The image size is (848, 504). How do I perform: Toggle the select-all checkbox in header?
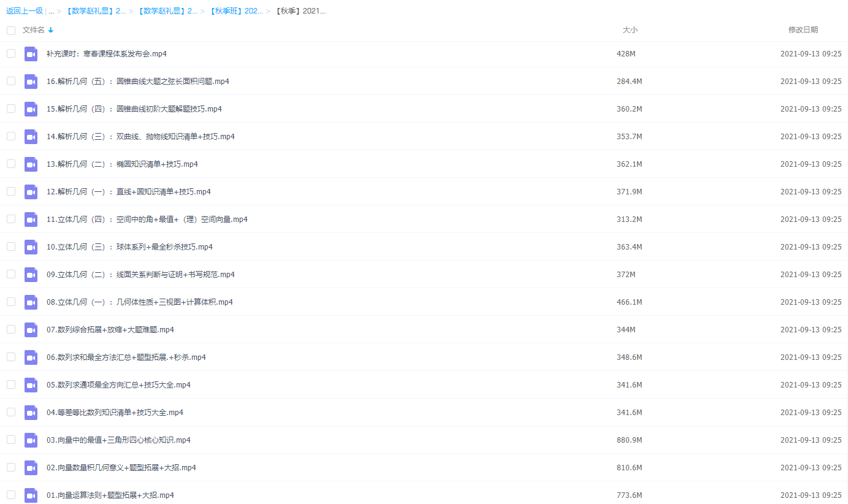pyautogui.click(x=11, y=30)
